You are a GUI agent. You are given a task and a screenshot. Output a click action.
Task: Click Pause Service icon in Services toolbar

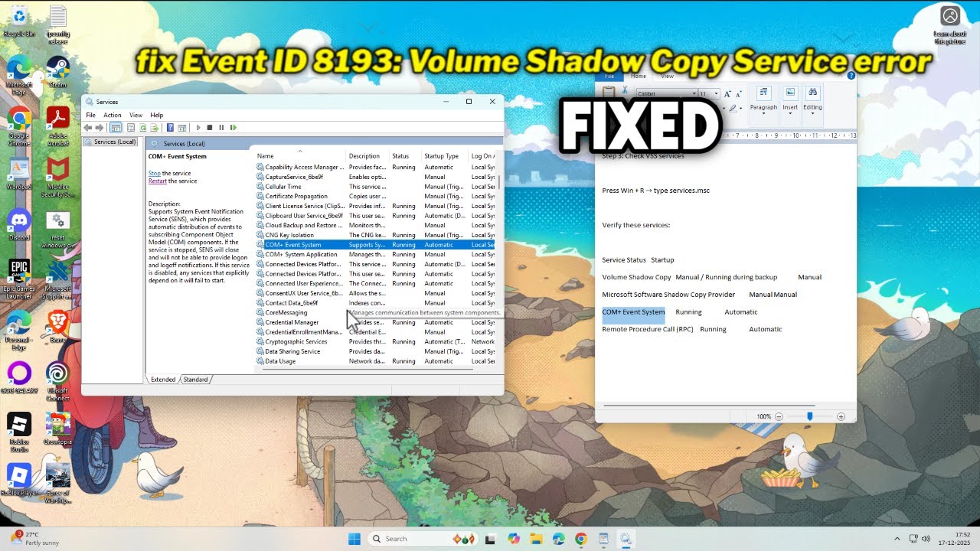[x=221, y=128]
